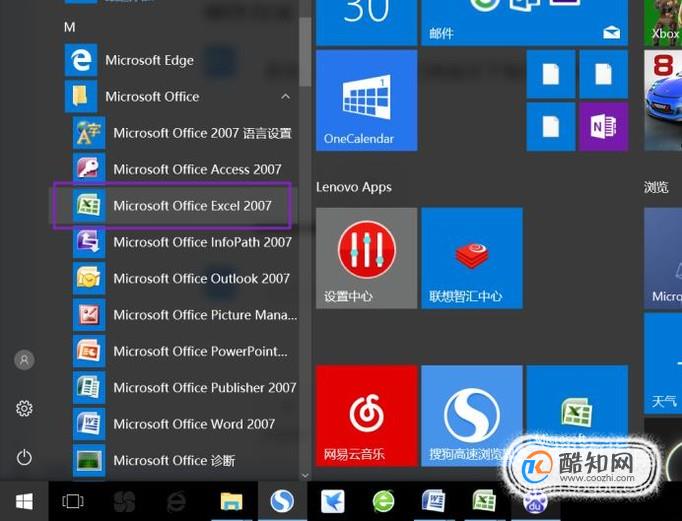Open Settings gear in start sidebar

tap(24, 408)
